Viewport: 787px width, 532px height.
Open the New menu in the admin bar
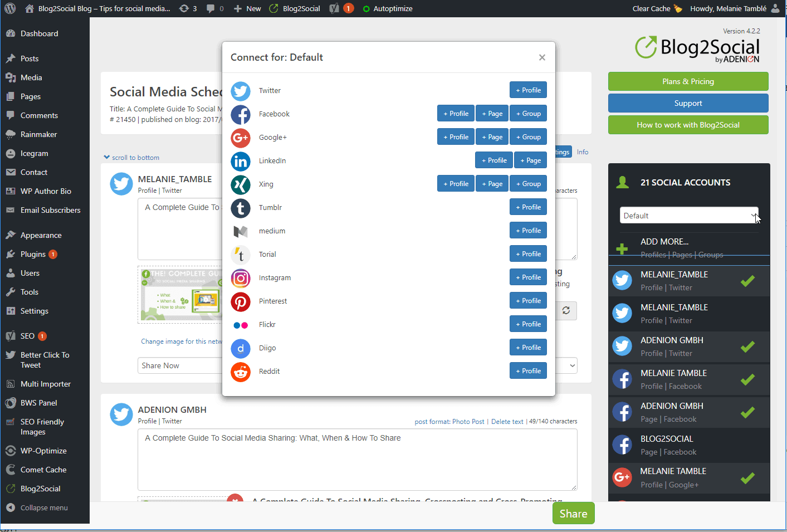pyautogui.click(x=247, y=8)
